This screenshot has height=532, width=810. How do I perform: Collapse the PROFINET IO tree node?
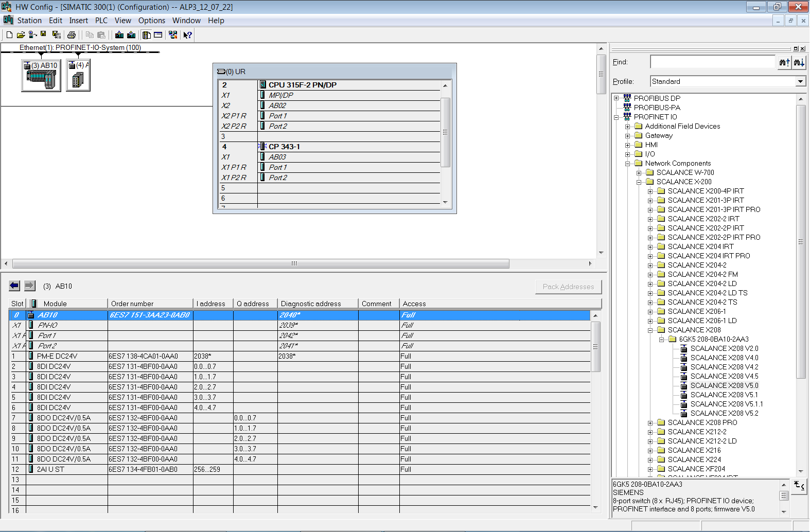tap(616, 117)
